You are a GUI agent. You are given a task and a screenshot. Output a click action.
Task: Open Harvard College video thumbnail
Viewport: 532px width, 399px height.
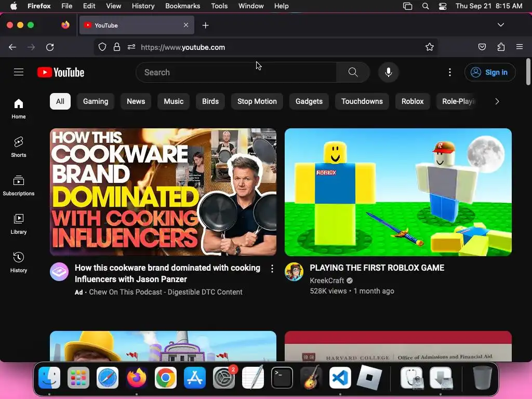(x=398, y=346)
